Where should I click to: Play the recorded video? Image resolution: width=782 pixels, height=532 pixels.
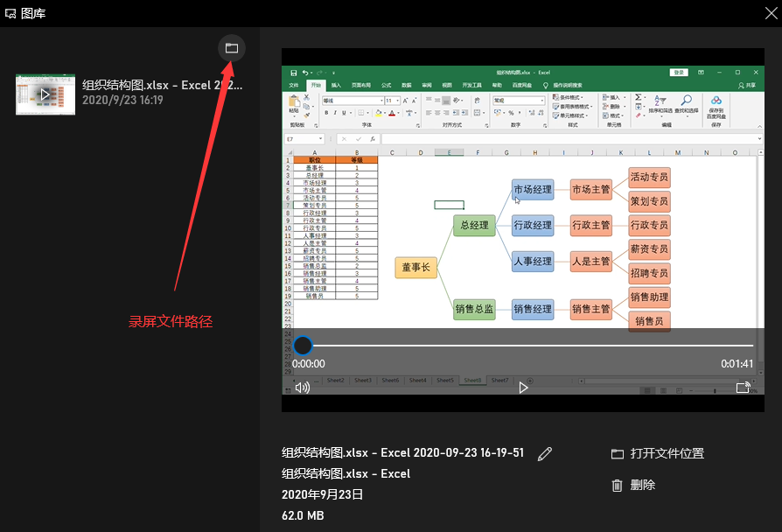[x=523, y=388]
